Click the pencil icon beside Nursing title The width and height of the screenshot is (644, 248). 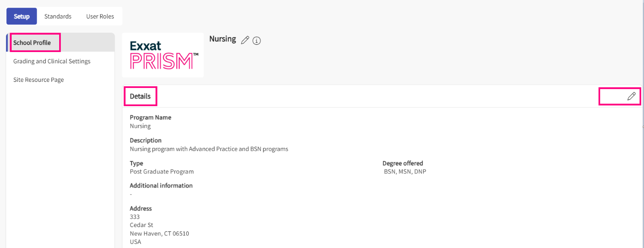[x=245, y=40]
